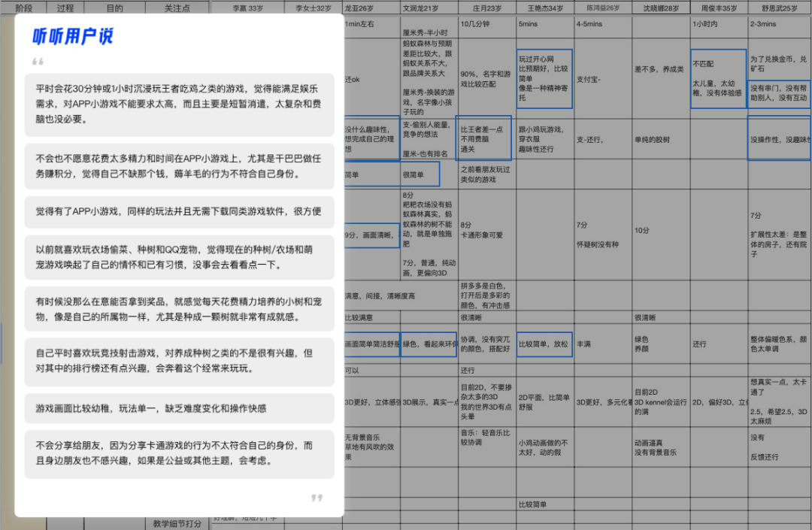Click the '比较简单，放松' cell
This screenshot has width=812, height=530.
click(x=545, y=344)
